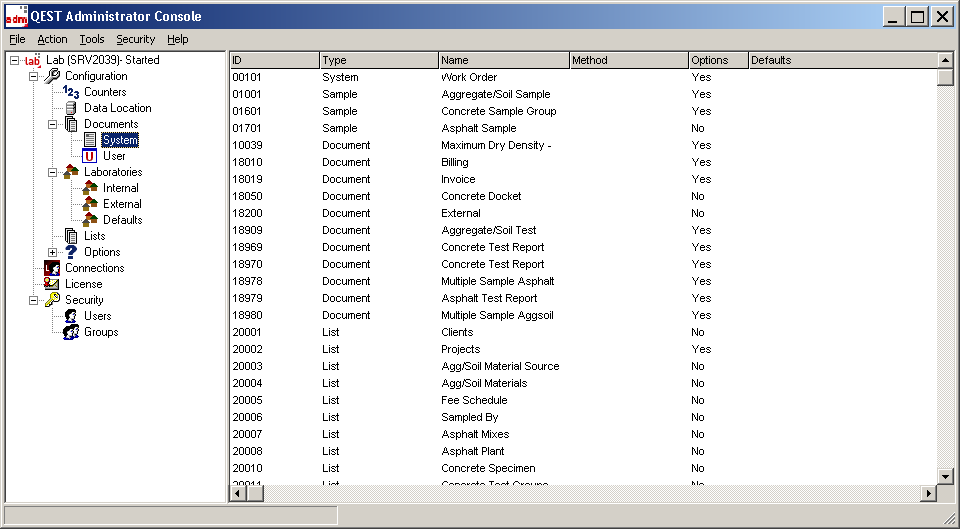Viewport: 960px width, 529px height.
Task: Click the Internal laboratories house icon
Action: 90,188
